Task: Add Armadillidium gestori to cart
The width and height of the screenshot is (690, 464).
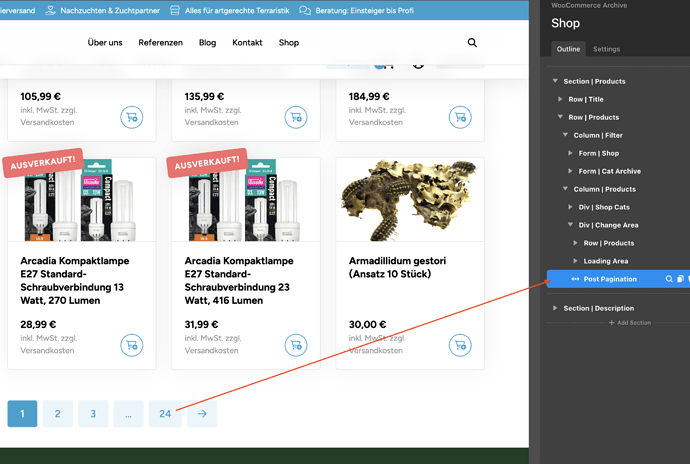Action: (x=460, y=345)
